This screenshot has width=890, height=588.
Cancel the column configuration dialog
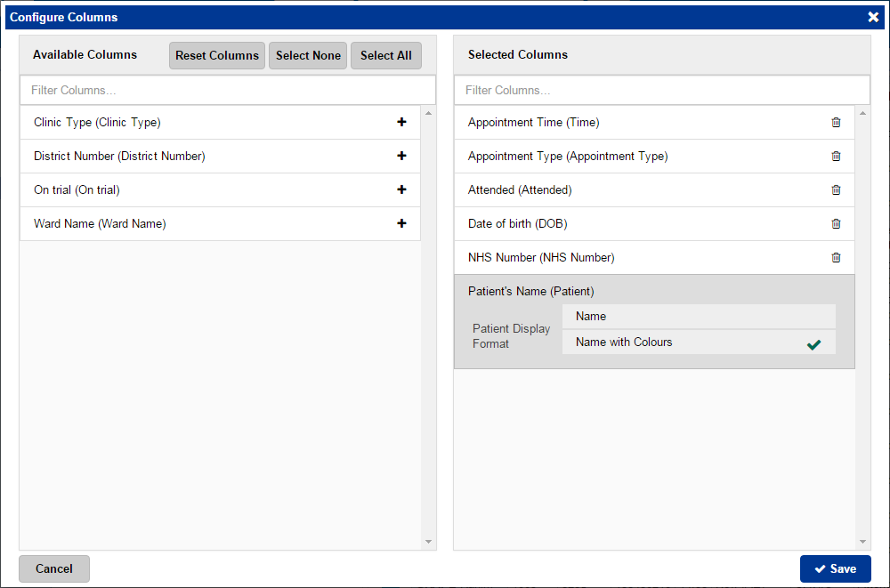(54, 569)
